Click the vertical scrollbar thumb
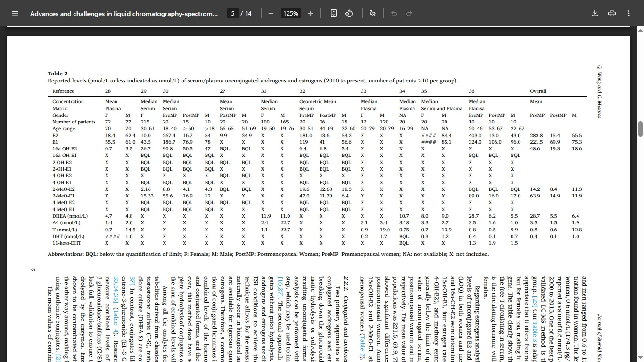 point(640,129)
